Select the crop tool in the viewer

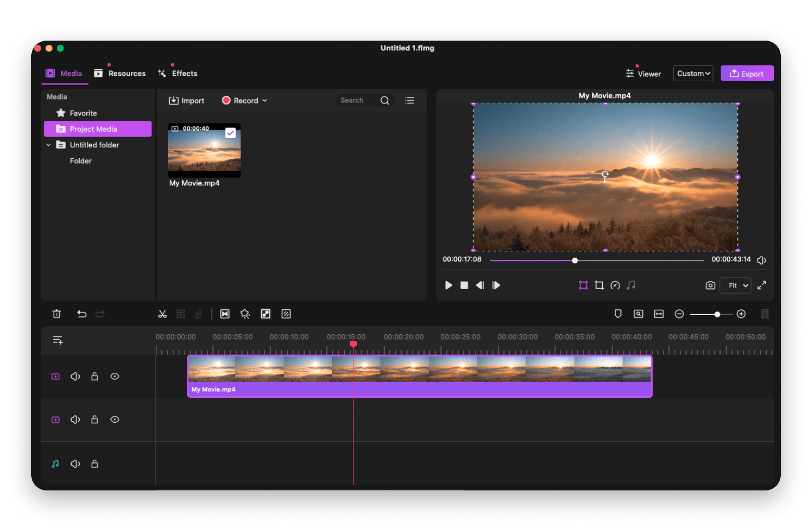pos(599,285)
